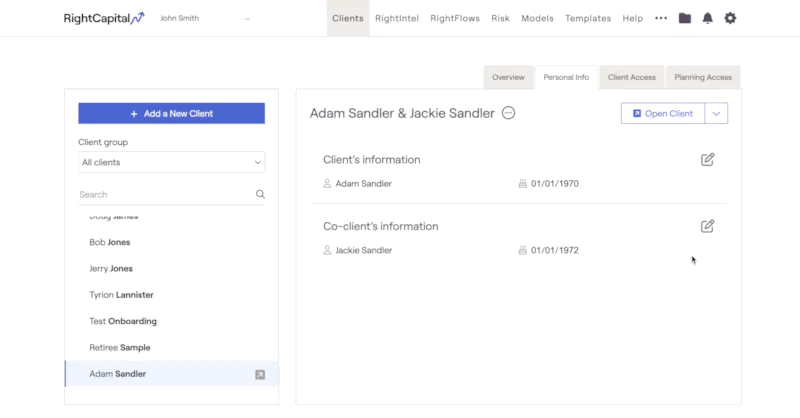The height and width of the screenshot is (418, 800).
Task: Select Tyrion Lannister in client list
Action: [x=121, y=295]
